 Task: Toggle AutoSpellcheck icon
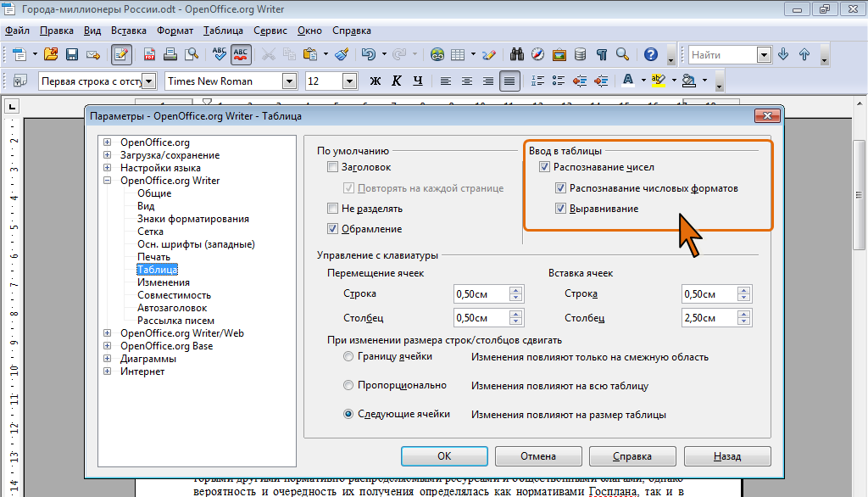click(x=241, y=54)
